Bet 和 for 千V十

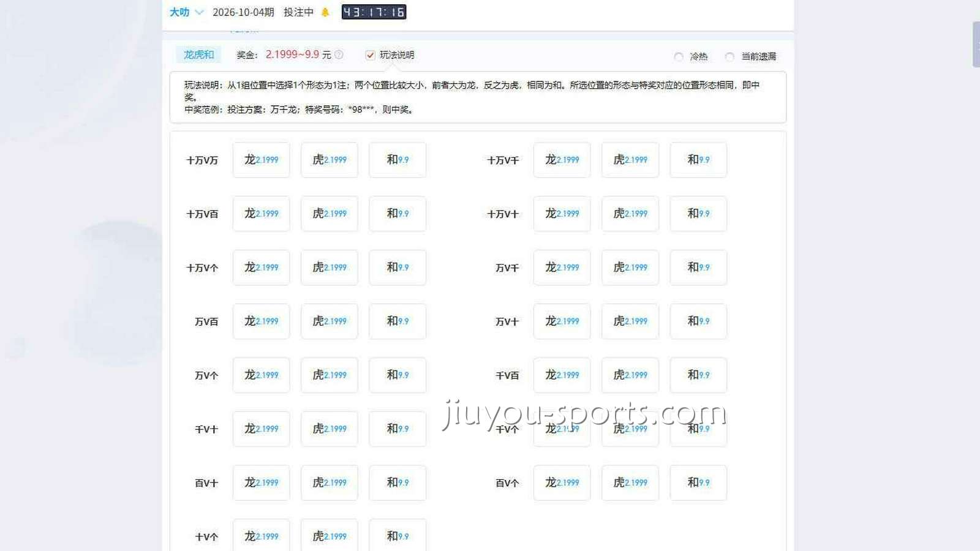click(397, 429)
